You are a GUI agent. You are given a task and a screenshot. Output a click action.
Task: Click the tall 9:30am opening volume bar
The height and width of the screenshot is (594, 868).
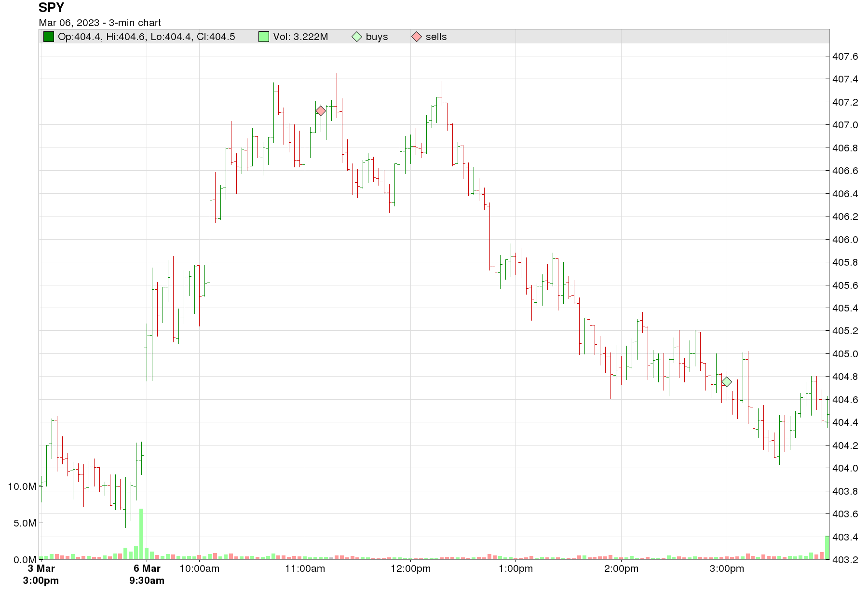click(141, 534)
